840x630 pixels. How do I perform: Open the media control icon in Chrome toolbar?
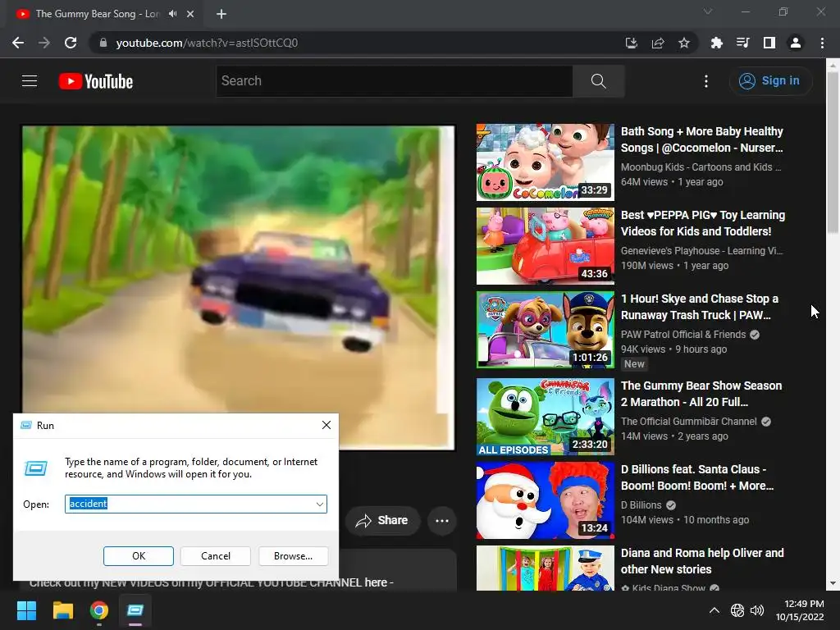coord(742,43)
